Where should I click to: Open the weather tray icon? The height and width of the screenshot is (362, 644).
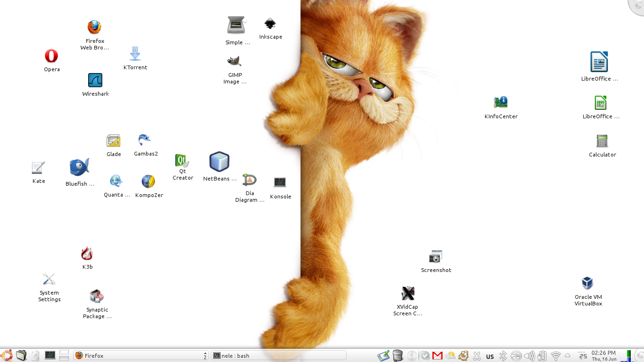coord(450,356)
